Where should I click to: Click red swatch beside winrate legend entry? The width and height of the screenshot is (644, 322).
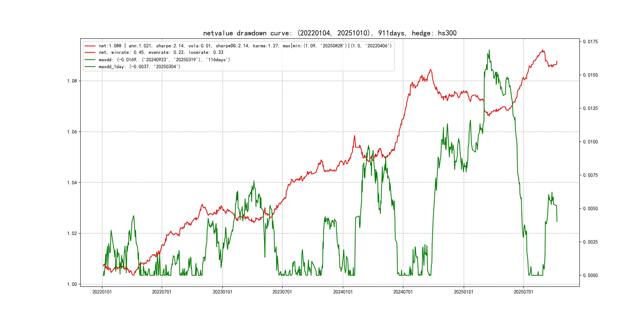coord(90,52)
